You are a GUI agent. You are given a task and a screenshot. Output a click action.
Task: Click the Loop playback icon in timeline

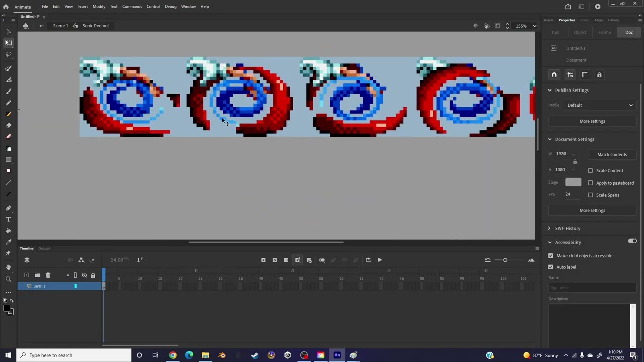click(x=368, y=260)
